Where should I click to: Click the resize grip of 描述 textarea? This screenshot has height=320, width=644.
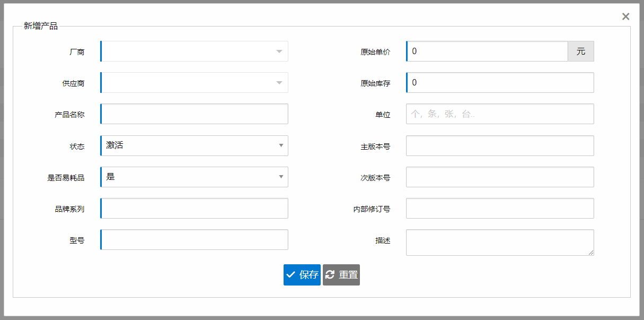(590, 252)
